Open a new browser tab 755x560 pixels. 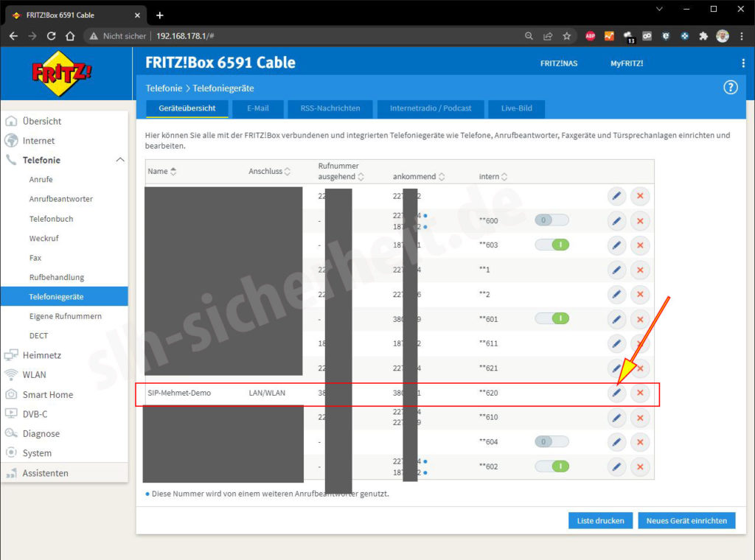click(x=160, y=15)
